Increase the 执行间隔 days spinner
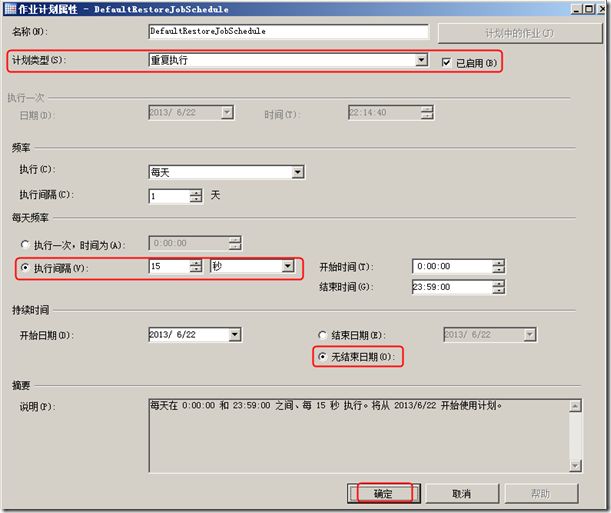Image resolution: width=611 pixels, height=513 pixels. (196, 193)
